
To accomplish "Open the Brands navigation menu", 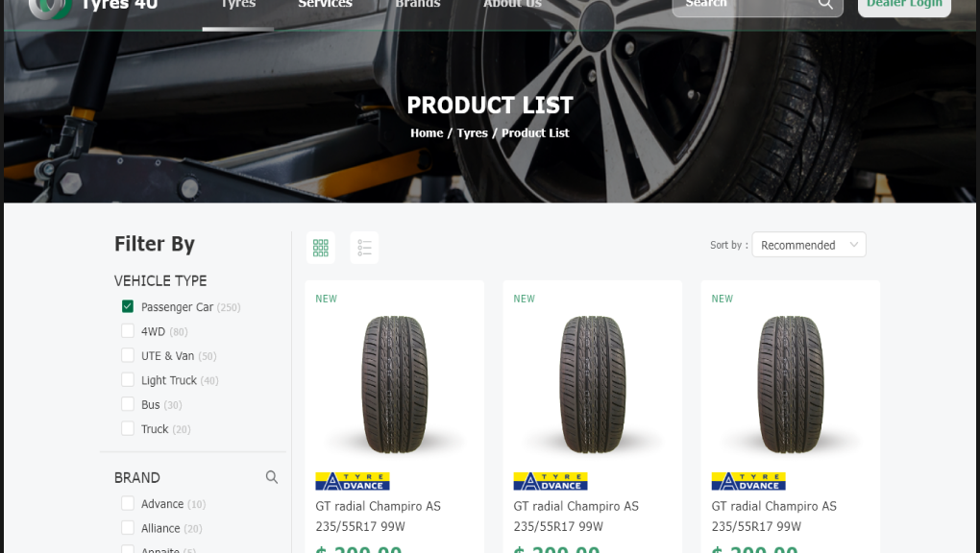I will (418, 5).
